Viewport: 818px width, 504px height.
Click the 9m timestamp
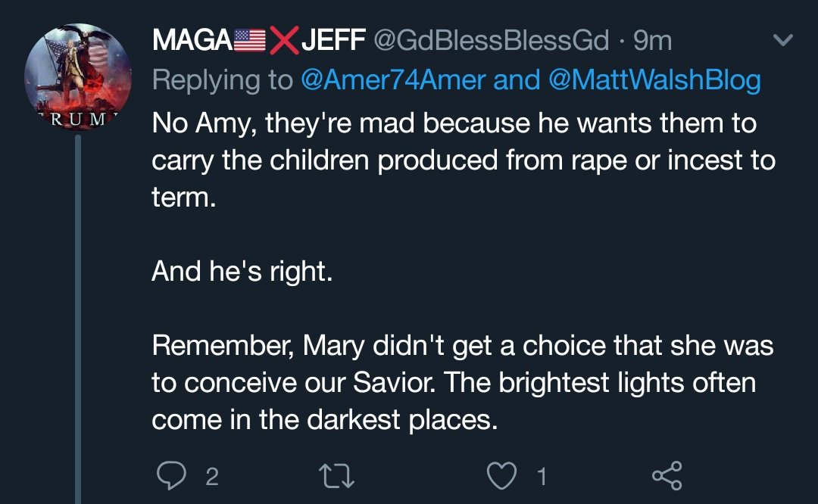pyautogui.click(x=652, y=41)
